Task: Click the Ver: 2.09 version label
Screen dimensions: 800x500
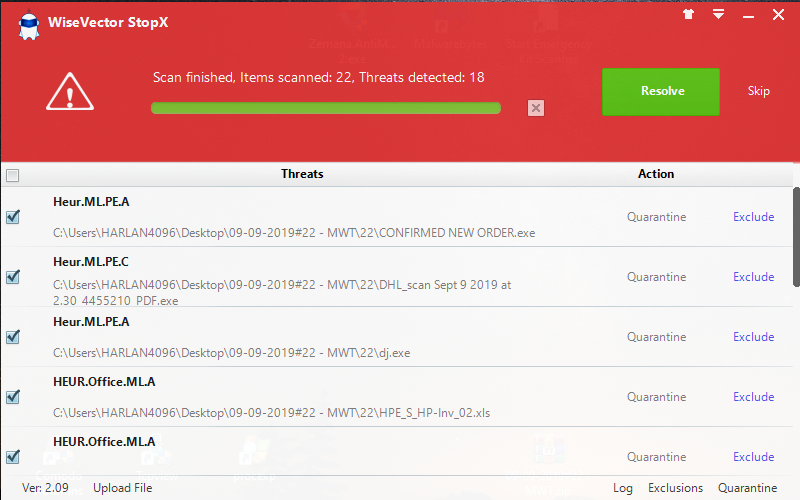Action: (45, 488)
